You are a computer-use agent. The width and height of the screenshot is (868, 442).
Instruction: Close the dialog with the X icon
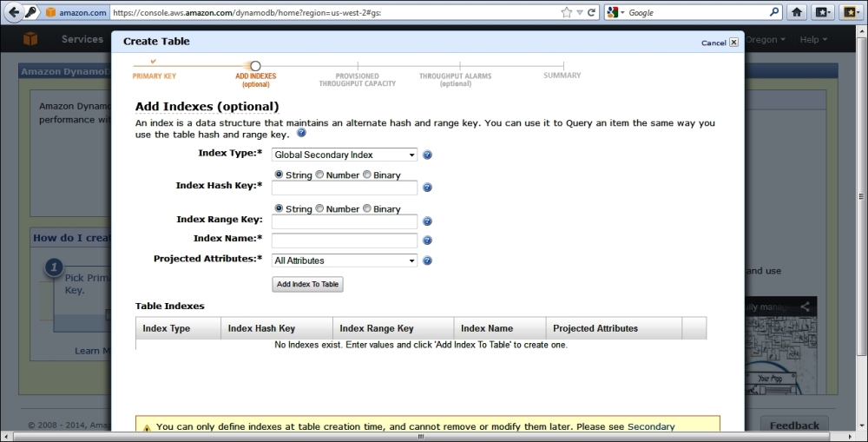click(x=733, y=42)
